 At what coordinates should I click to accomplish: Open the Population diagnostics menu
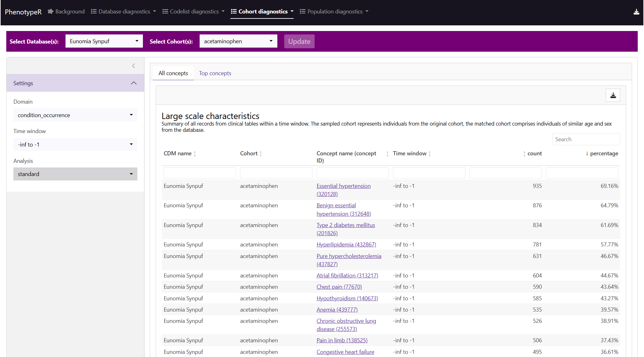tap(334, 12)
